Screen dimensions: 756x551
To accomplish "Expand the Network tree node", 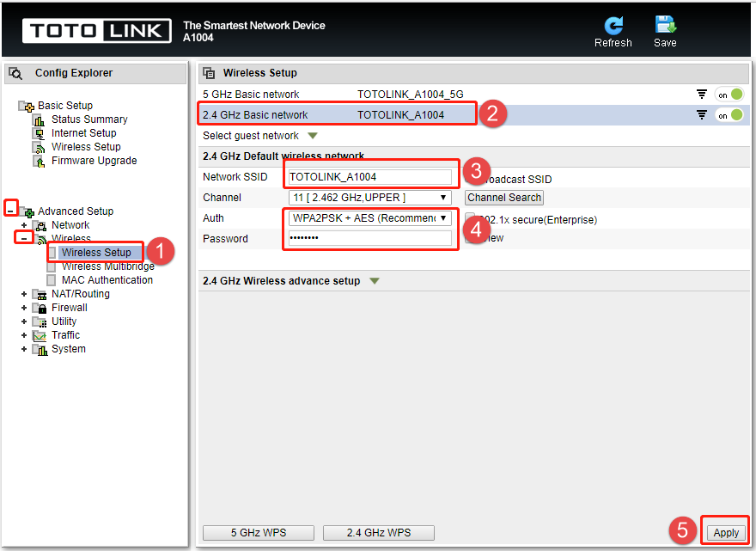I will (24, 225).
